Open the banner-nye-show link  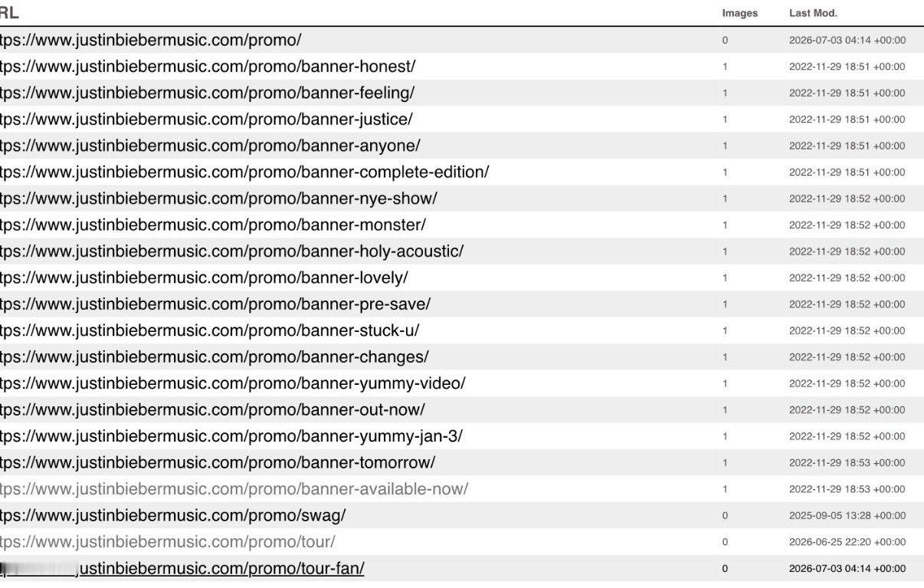tap(218, 199)
